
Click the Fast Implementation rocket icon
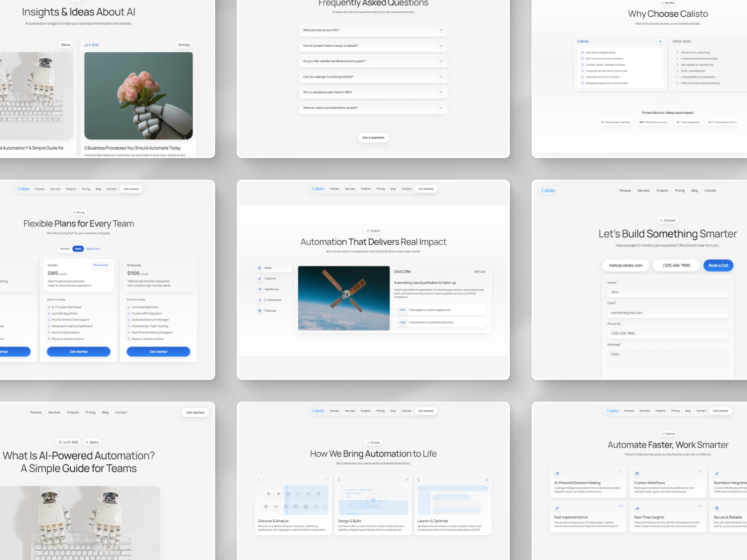[x=557, y=508]
